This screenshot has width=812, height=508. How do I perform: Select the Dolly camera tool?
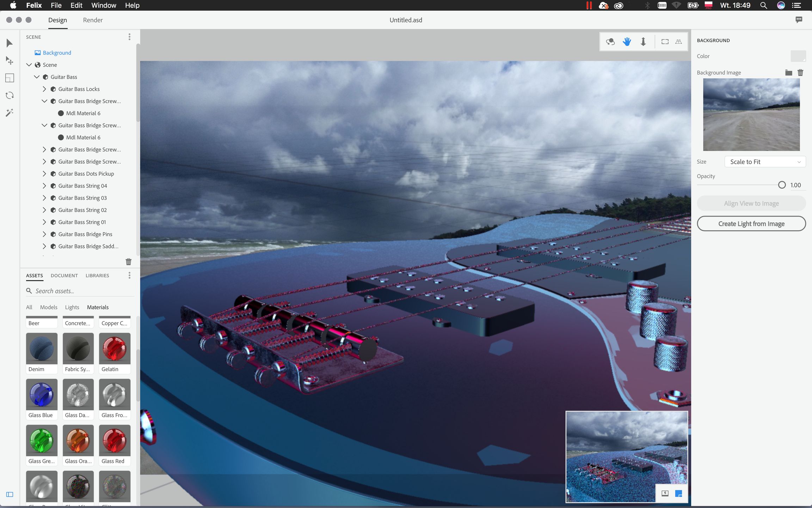tap(643, 42)
